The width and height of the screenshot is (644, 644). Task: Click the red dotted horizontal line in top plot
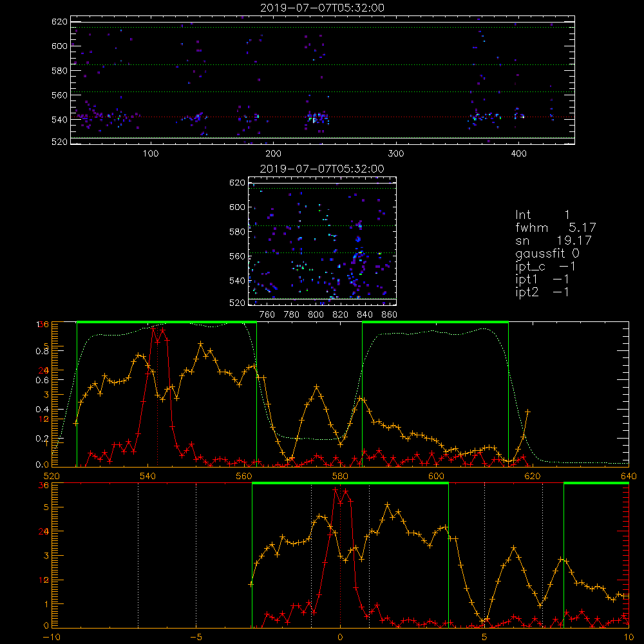pos(323,117)
